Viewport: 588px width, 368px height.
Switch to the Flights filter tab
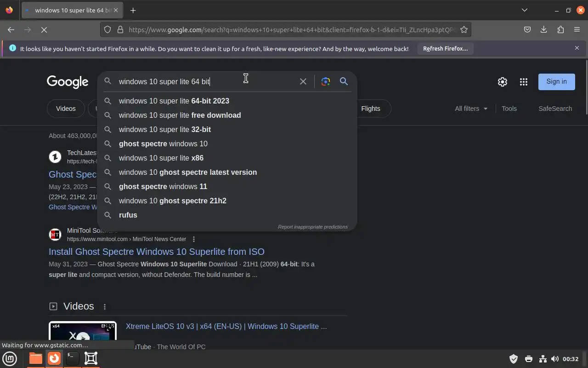(371, 109)
